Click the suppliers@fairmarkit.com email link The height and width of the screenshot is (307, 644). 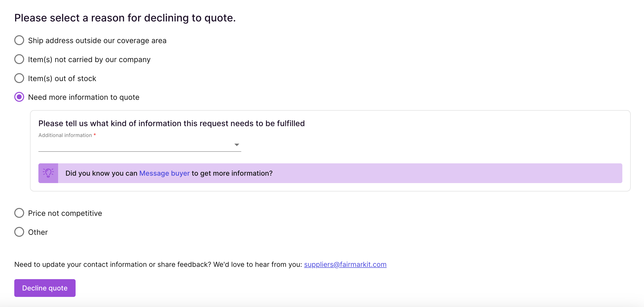coord(345,264)
